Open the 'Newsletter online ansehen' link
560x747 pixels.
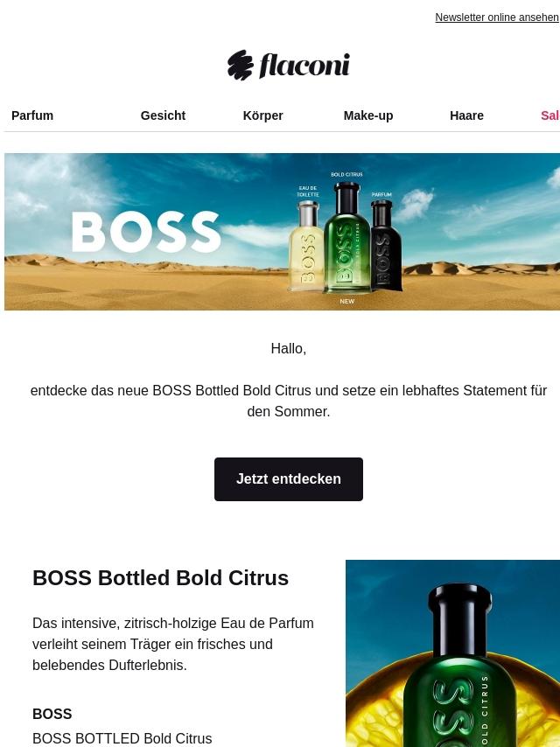click(497, 17)
